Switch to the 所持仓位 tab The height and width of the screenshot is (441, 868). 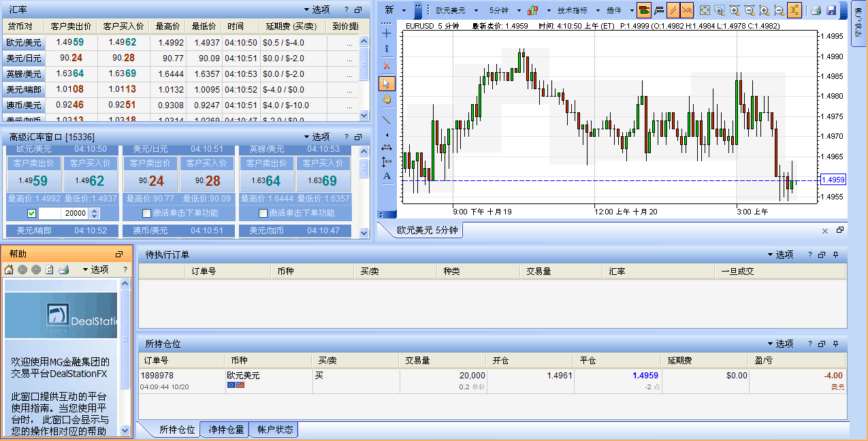[x=177, y=430]
